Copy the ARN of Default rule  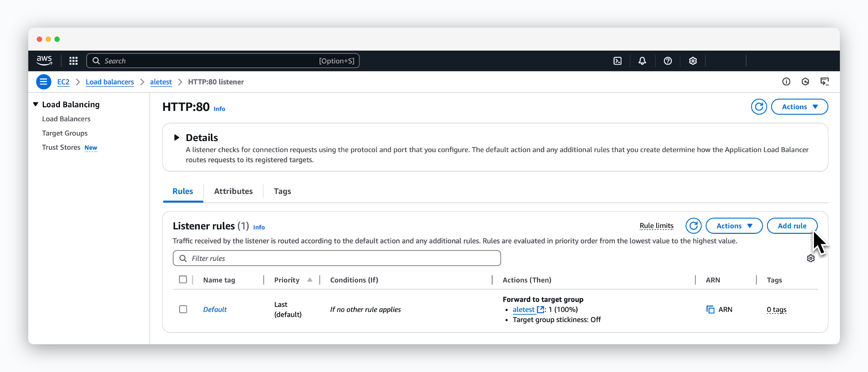(710, 309)
